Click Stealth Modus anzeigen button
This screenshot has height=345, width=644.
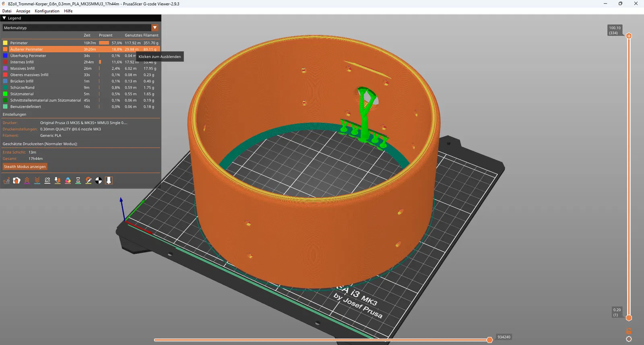25,167
